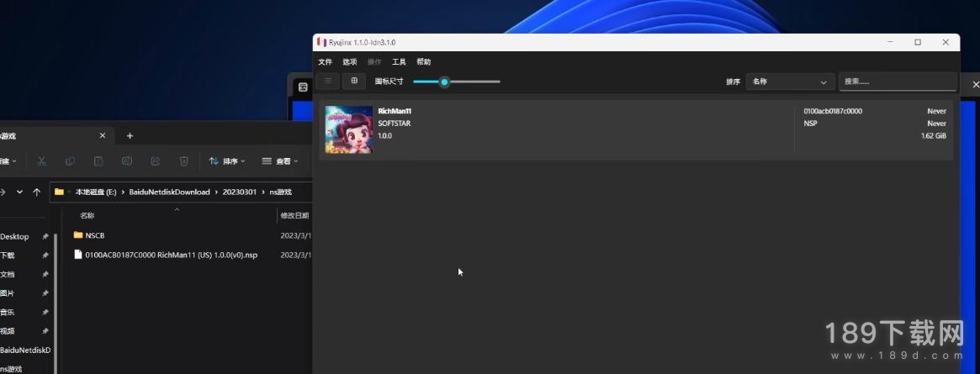Select the RichMan11 game title text
This screenshot has height=374, width=980.
[x=395, y=111]
